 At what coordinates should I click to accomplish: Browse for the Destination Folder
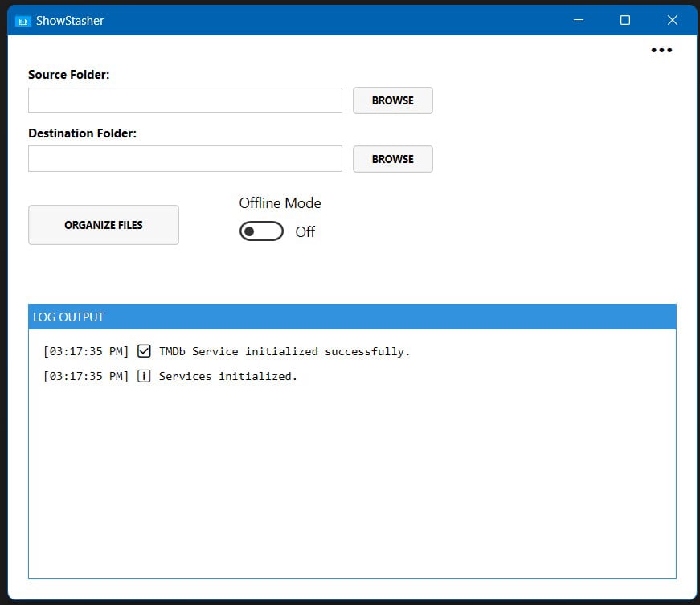pos(392,159)
